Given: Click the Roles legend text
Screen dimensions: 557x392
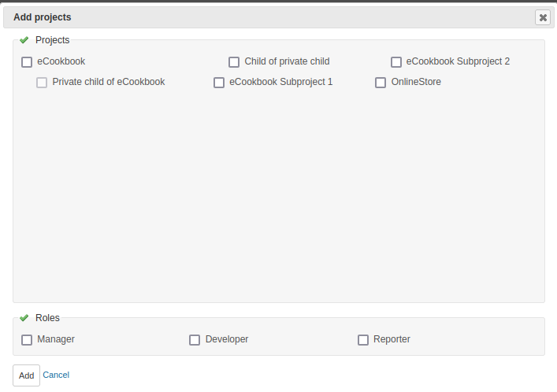Looking at the screenshot, I should pos(47,318).
